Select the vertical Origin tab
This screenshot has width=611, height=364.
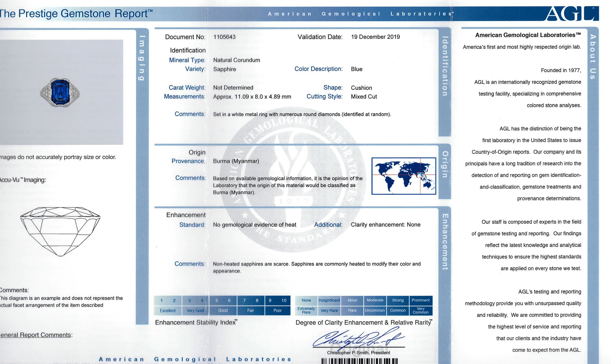point(445,164)
